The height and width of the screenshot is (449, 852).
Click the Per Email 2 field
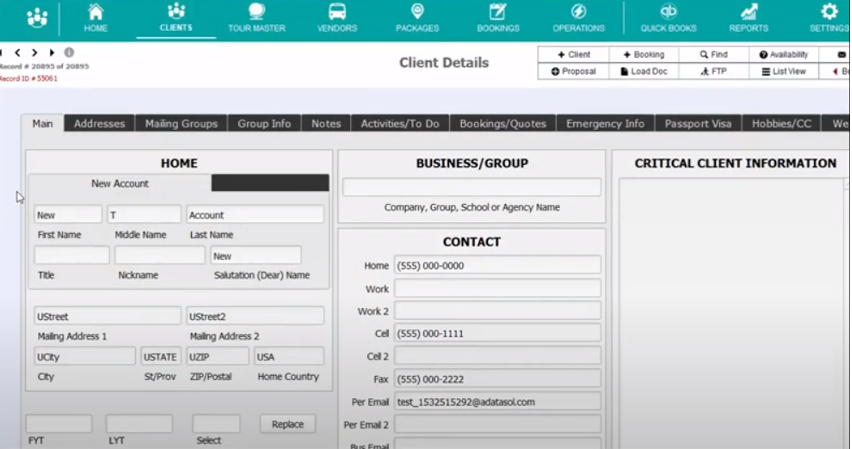coord(497,424)
